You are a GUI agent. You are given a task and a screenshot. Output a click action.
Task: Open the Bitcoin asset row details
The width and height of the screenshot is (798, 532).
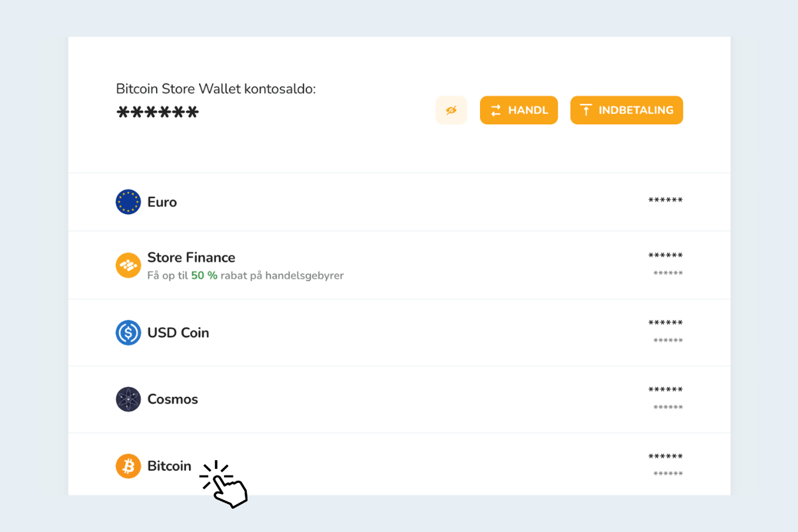coord(399,465)
